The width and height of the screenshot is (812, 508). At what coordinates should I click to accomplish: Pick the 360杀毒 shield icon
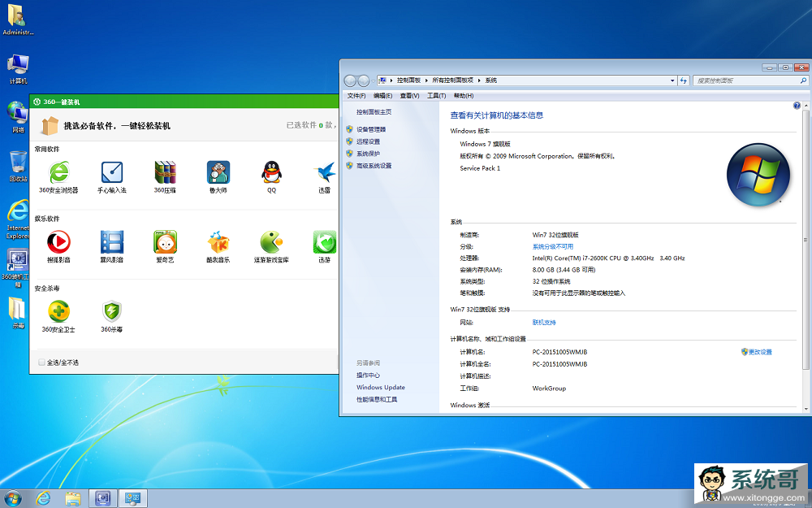[112, 311]
